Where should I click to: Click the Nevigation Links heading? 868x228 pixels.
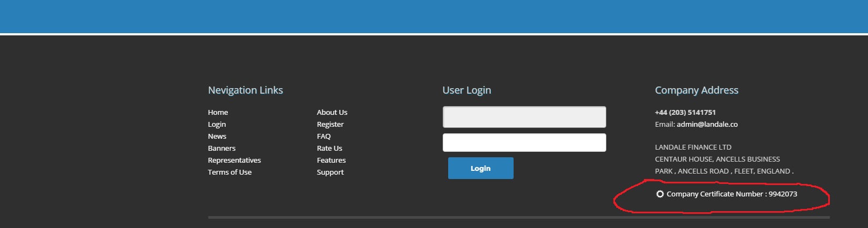coord(245,90)
